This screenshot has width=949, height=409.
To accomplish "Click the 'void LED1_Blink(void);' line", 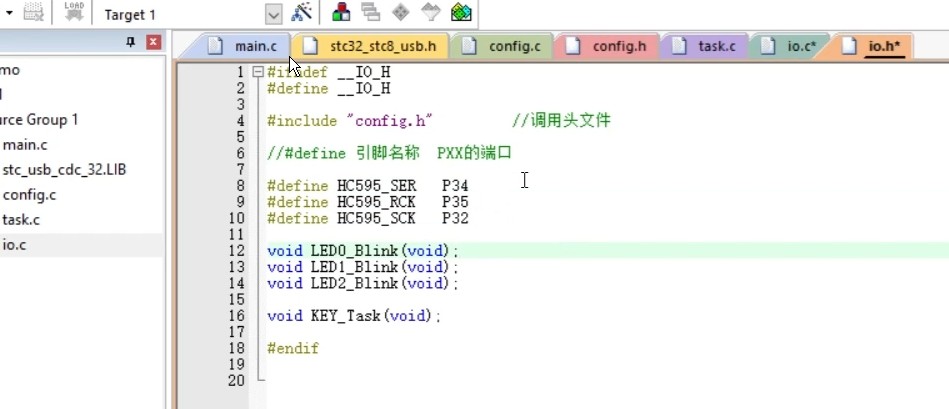I will pyautogui.click(x=363, y=267).
